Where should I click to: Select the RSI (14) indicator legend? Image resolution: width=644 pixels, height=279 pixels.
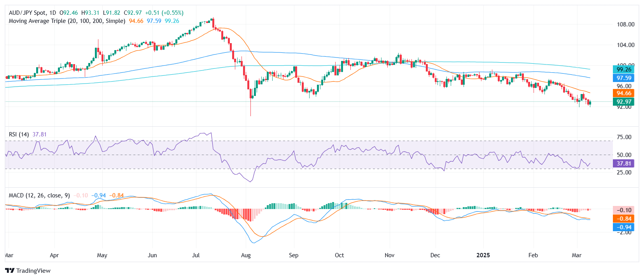(x=19, y=134)
